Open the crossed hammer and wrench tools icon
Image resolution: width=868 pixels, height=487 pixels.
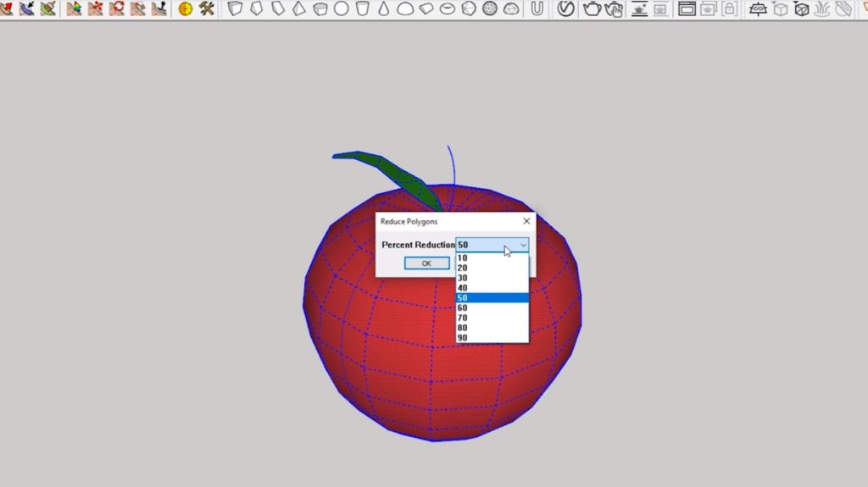coord(207,8)
